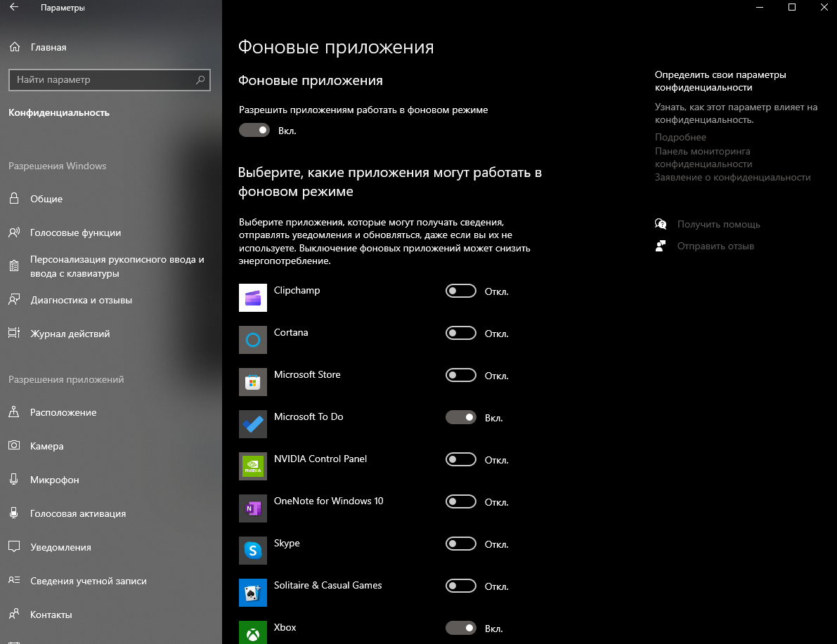Click the account info icon next to Сведения учетной записи

coord(15,580)
